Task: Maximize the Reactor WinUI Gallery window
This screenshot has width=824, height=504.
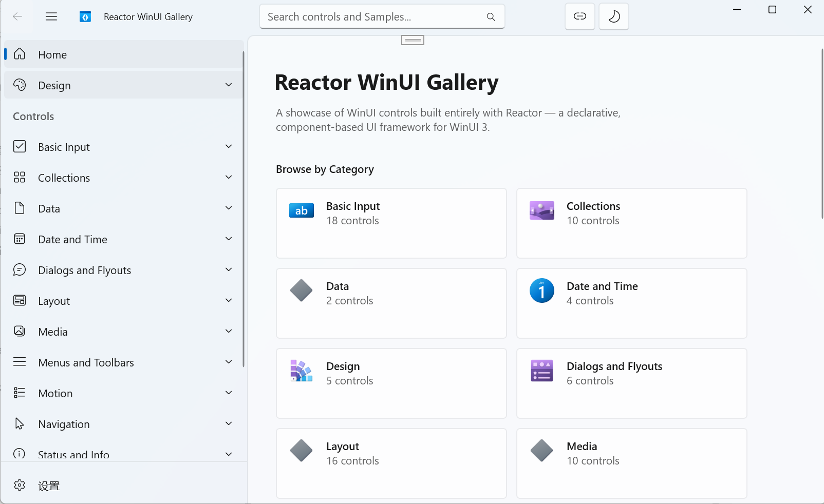Action: (772, 10)
